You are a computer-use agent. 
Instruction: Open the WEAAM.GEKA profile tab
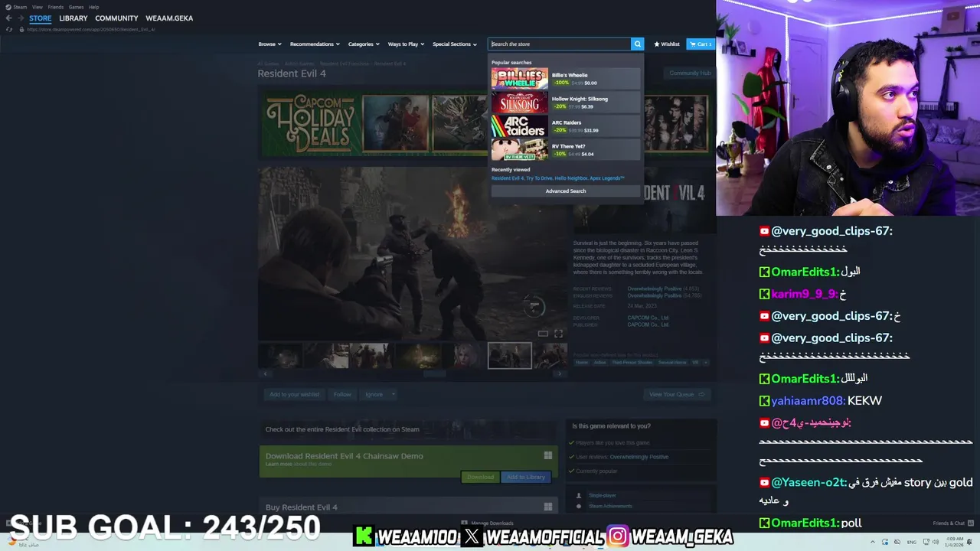tap(169, 18)
